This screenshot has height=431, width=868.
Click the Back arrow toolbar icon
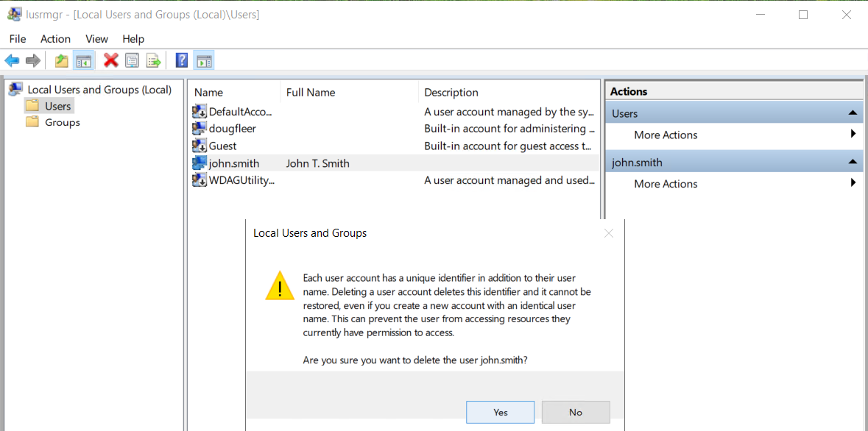tap(13, 60)
